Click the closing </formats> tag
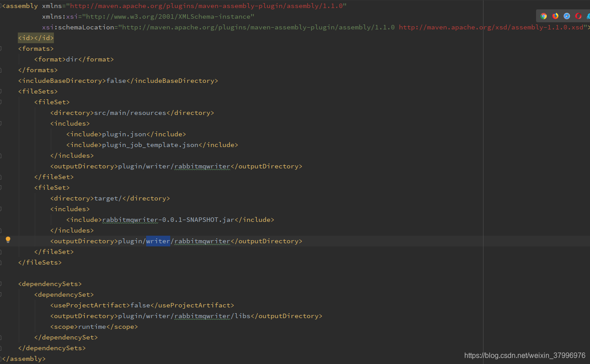Screen dimensions: 590x364 (x=38, y=70)
